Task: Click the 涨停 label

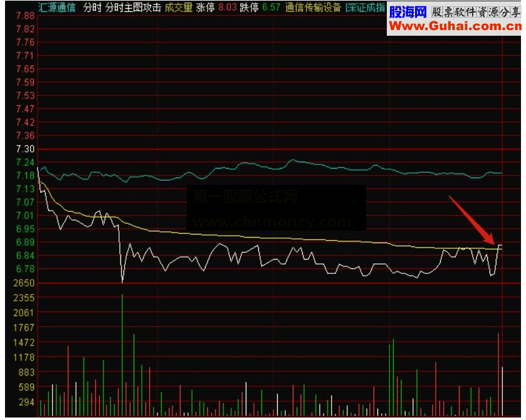Action: tap(205, 8)
